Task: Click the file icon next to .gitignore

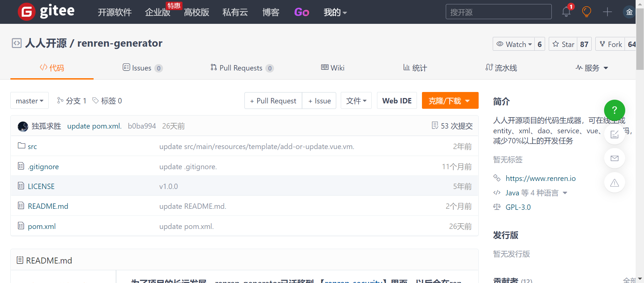Action: 21,166
